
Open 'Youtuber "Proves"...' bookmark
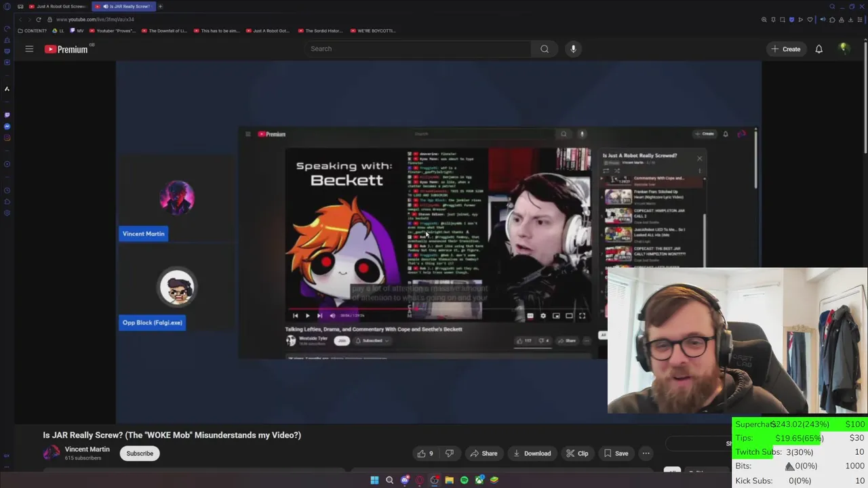[113, 30]
